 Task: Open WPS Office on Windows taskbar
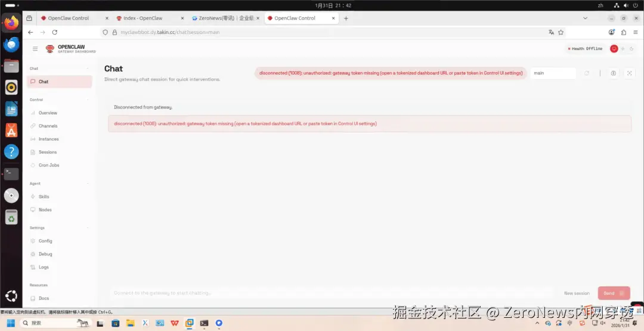tap(175, 323)
